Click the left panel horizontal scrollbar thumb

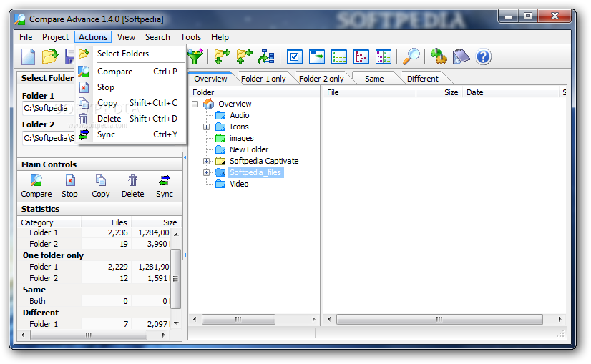[89, 335]
